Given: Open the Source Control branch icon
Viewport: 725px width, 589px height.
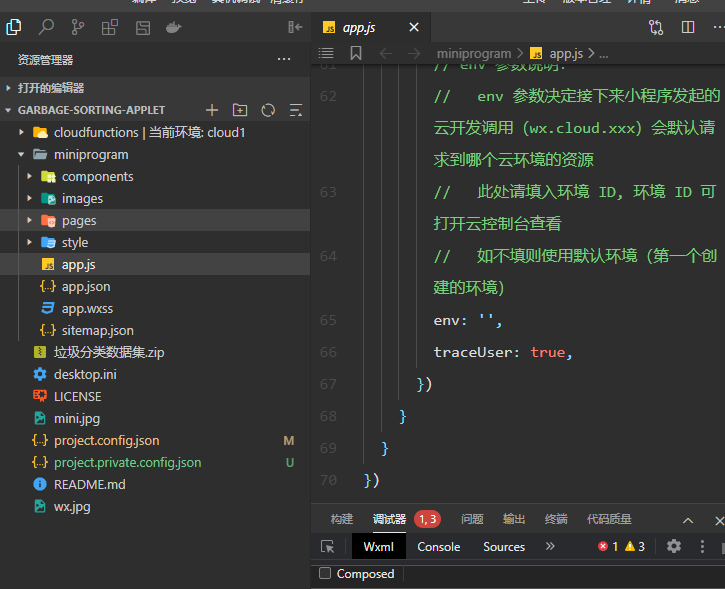Looking at the screenshot, I should (78, 27).
